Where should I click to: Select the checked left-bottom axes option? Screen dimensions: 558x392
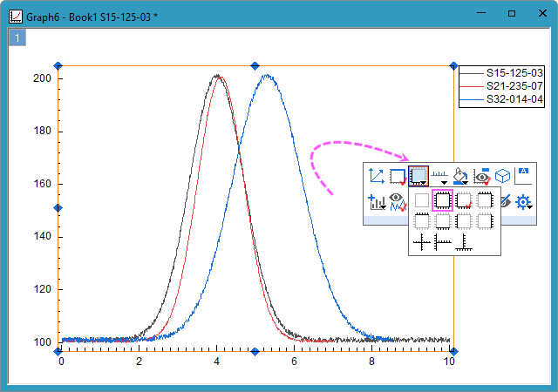[x=464, y=200]
